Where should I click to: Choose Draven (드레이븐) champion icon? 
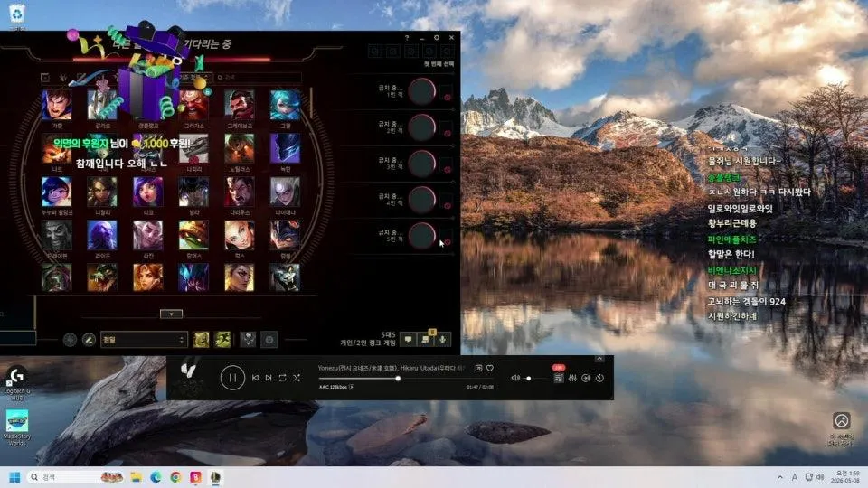coord(56,235)
